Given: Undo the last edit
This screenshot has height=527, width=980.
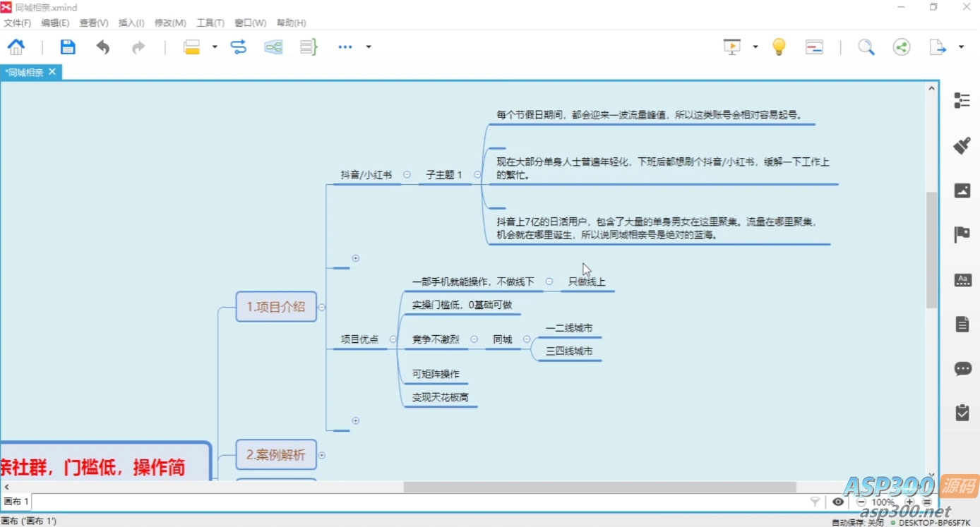Looking at the screenshot, I should pos(103,47).
